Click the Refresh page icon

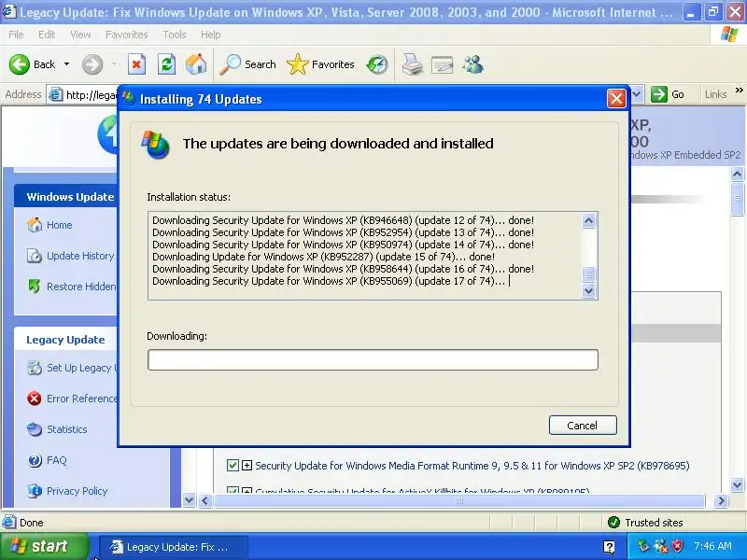click(167, 64)
